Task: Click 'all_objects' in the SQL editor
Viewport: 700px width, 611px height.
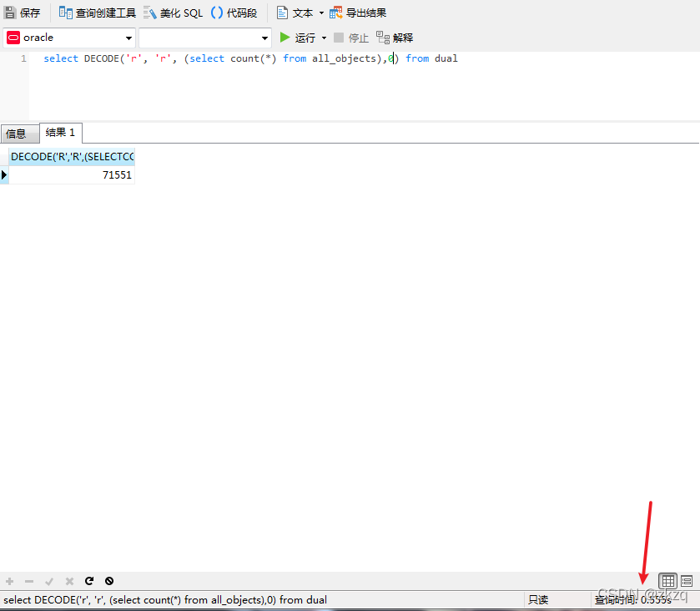Action: point(345,58)
